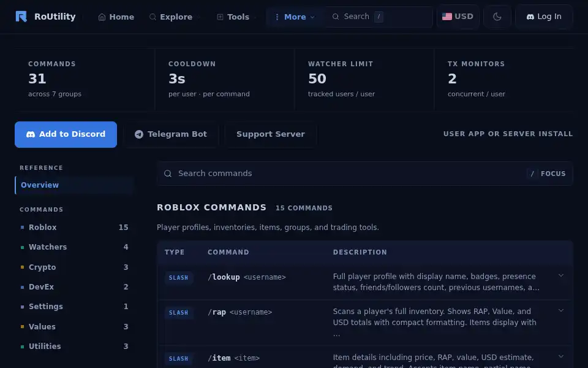Click the /lookup <username> command text
Image resolution: width=588 pixels, height=368 pixels.
coord(247,277)
